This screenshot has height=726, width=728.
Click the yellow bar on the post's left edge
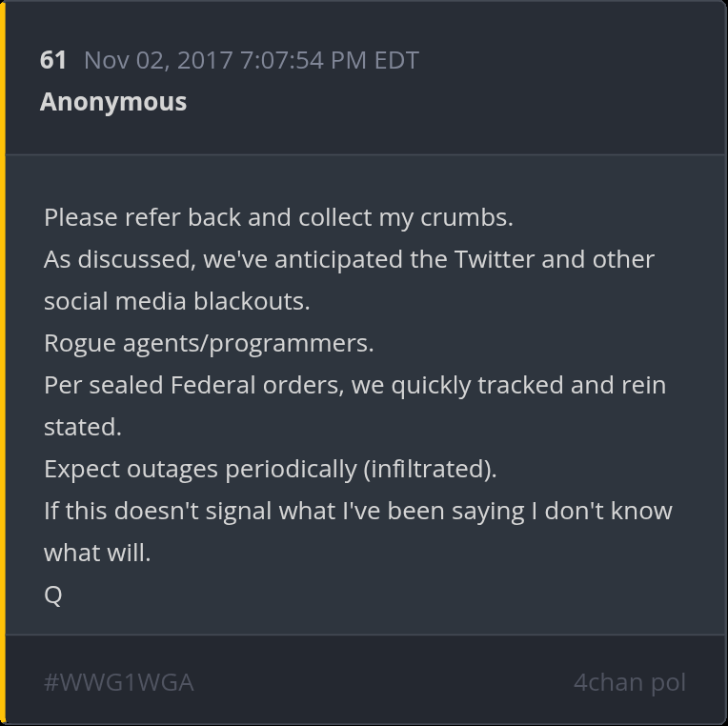(x=2, y=363)
